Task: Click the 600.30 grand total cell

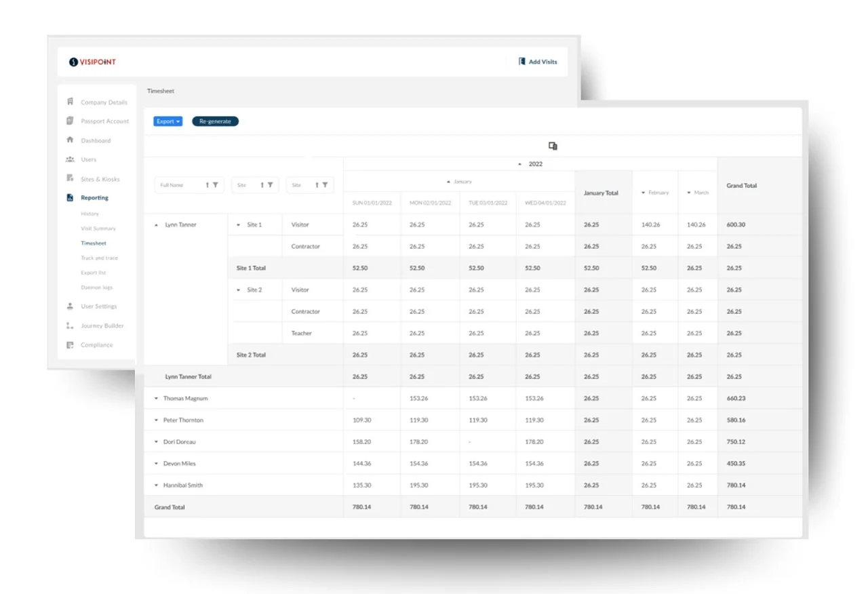Action: [759, 224]
